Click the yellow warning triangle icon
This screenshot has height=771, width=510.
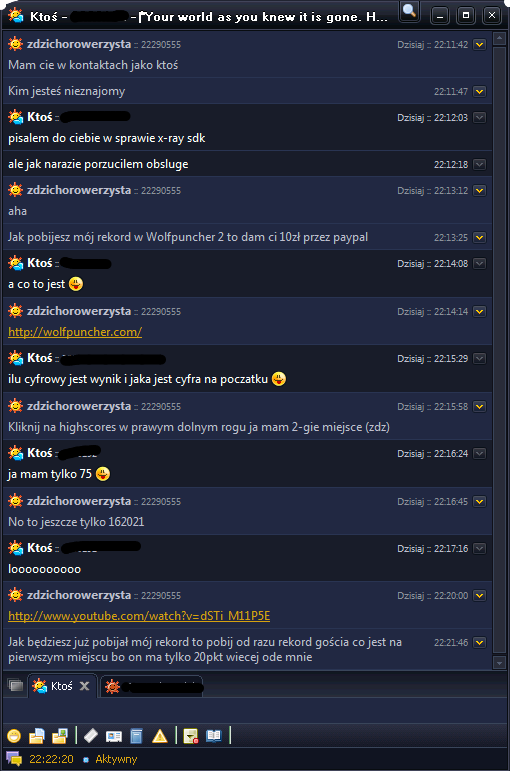point(160,736)
